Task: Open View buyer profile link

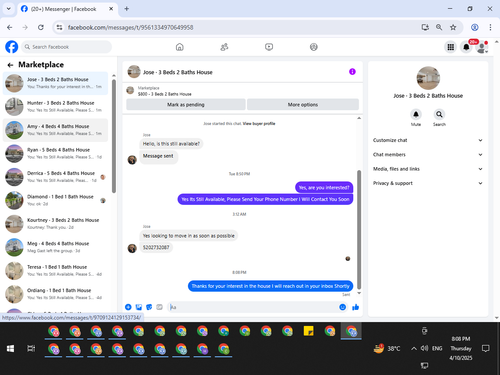Action: click(259, 124)
